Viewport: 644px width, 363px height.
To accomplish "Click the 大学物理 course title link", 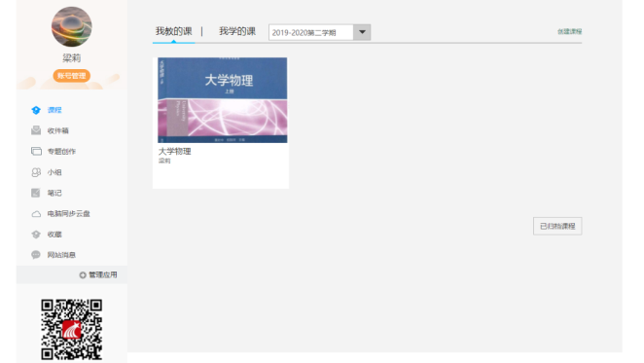I will click(x=174, y=151).
